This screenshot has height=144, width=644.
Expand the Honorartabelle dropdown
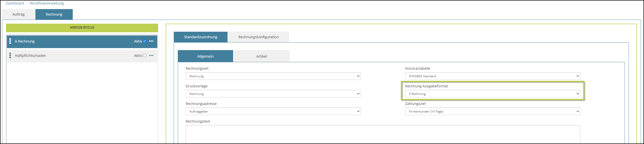click(x=492, y=76)
